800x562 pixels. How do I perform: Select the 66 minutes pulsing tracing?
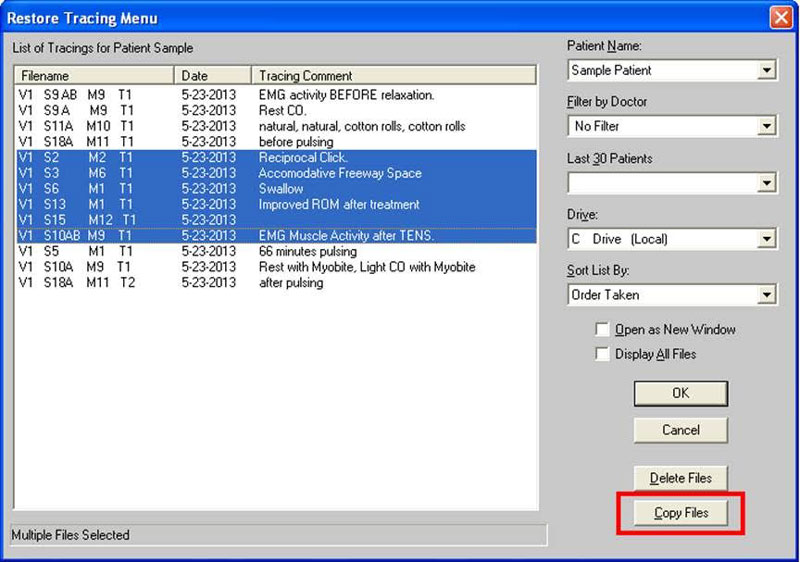307,251
